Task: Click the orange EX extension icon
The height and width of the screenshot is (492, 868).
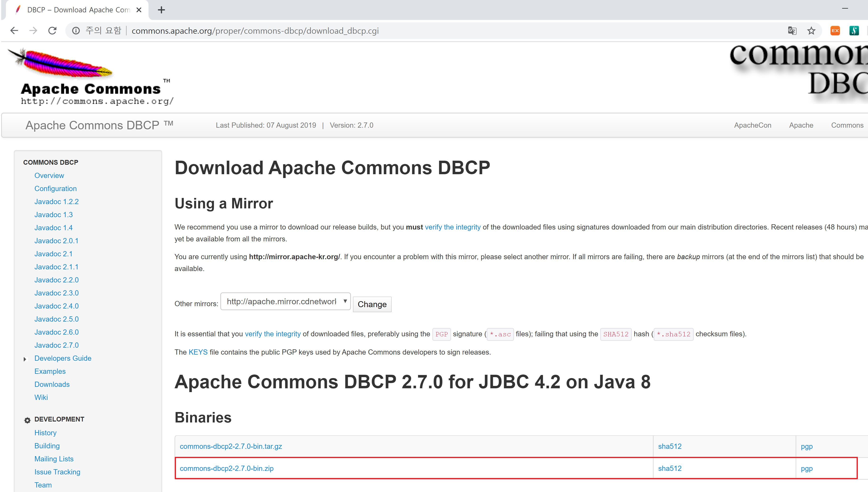Action: [x=835, y=31]
